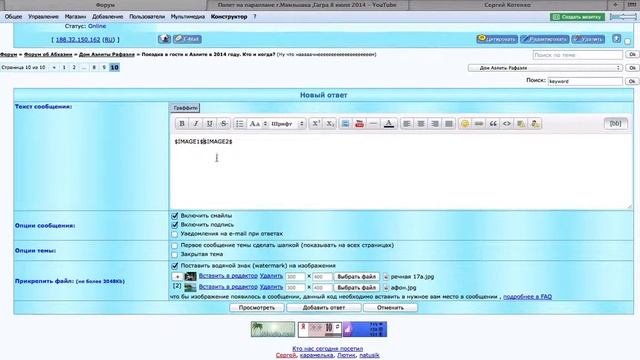Insert a YouTube video
The width and height of the screenshot is (640, 360).
point(359,124)
